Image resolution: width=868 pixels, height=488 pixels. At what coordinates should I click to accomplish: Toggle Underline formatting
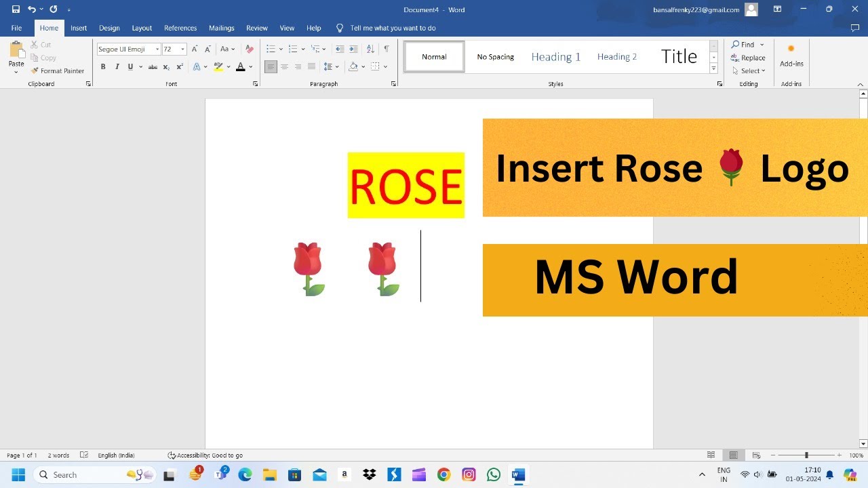click(x=130, y=66)
